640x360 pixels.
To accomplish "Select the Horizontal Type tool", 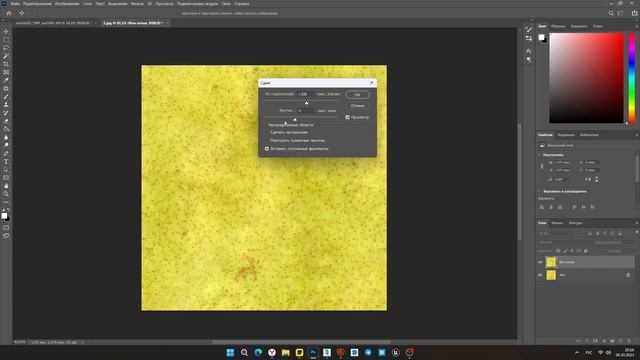I will [6, 162].
